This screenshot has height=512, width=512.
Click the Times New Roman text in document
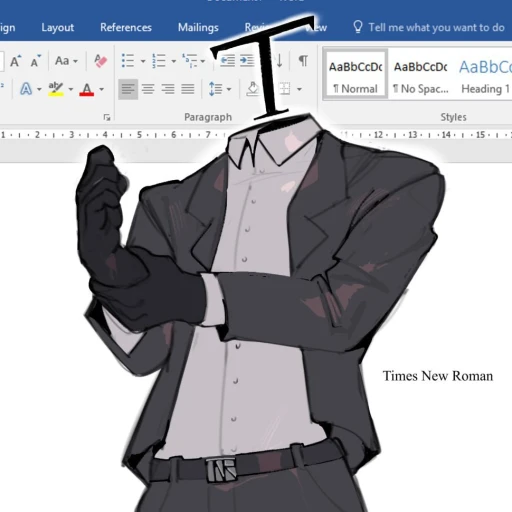tap(438, 376)
